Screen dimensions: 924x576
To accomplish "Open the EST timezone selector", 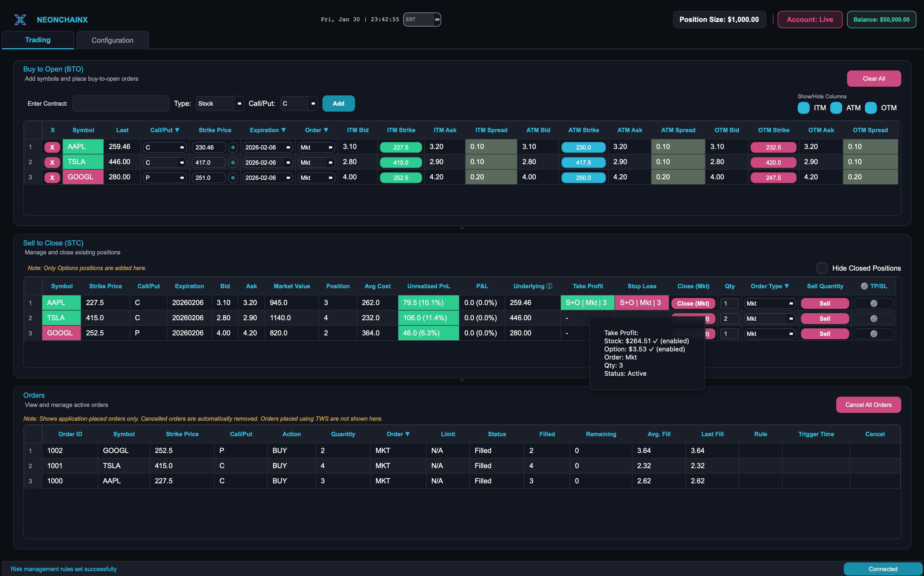I will (x=422, y=20).
